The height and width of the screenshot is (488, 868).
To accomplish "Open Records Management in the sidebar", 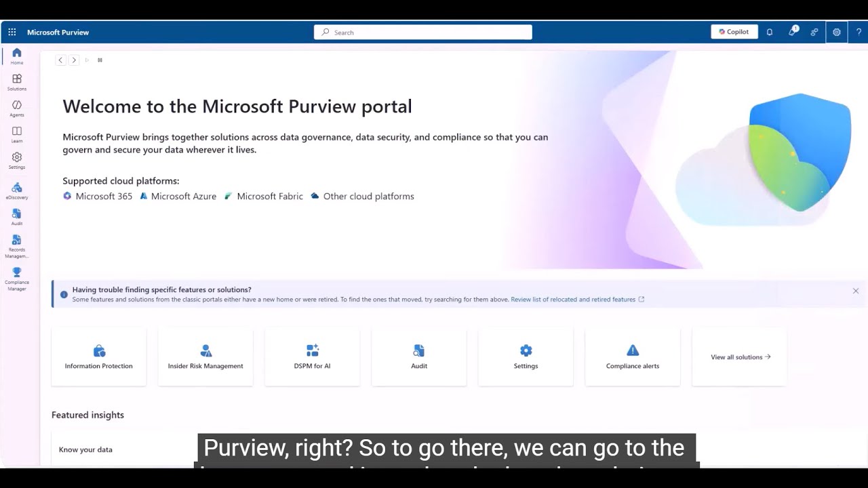I will click(17, 247).
